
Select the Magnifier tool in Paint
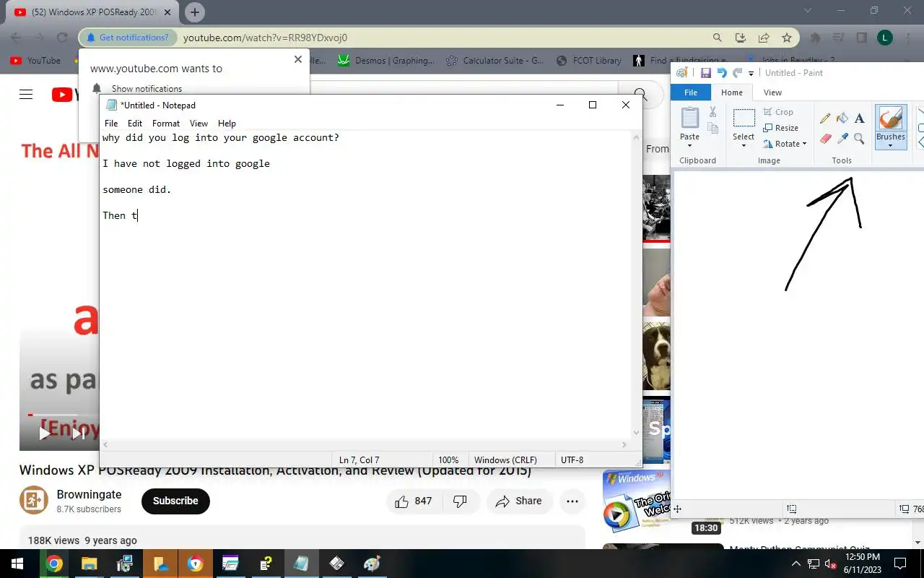click(859, 138)
